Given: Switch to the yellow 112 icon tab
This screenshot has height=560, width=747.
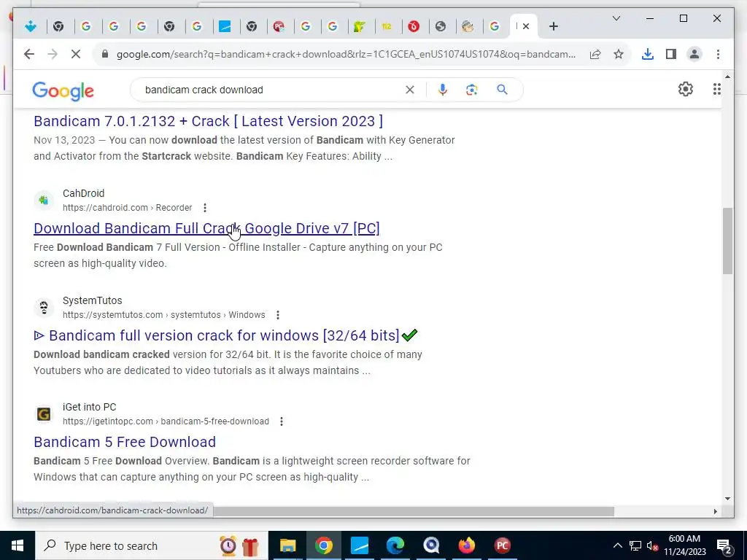Looking at the screenshot, I should (387, 27).
